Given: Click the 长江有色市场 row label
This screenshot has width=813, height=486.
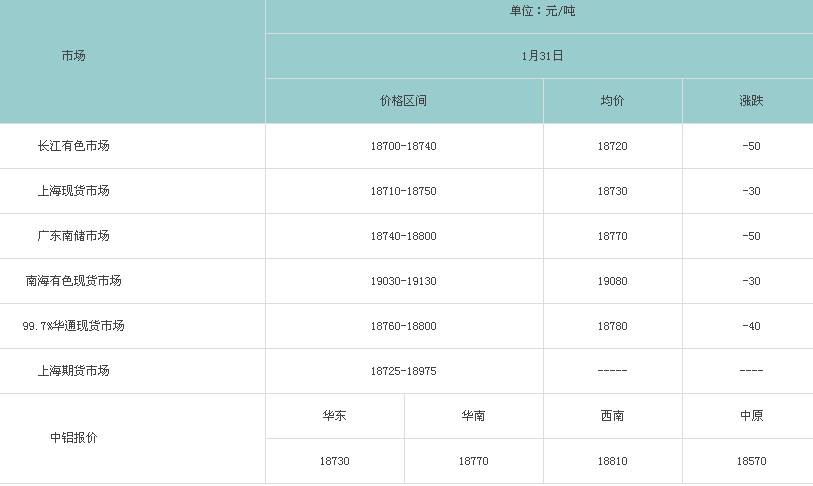Looking at the screenshot, I should click(74, 146).
